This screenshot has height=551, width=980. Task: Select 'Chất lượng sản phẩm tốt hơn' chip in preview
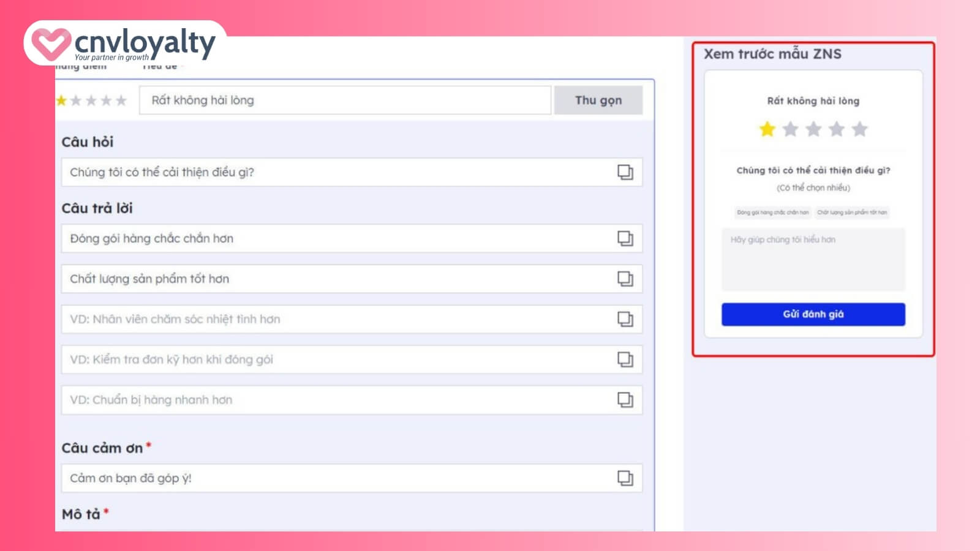852,212
